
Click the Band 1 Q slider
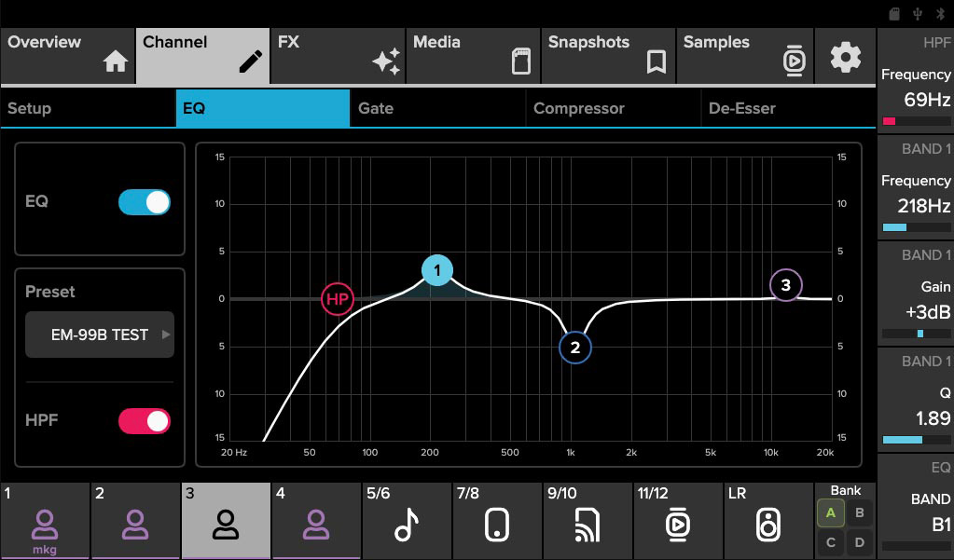point(916,440)
